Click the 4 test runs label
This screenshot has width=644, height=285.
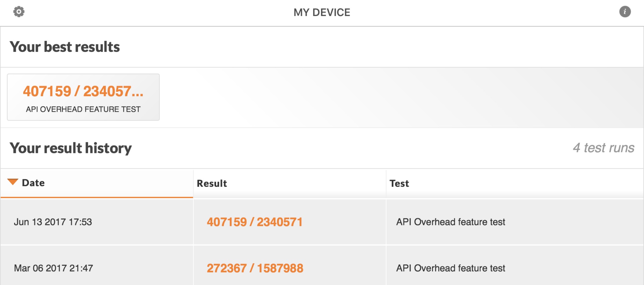click(604, 148)
